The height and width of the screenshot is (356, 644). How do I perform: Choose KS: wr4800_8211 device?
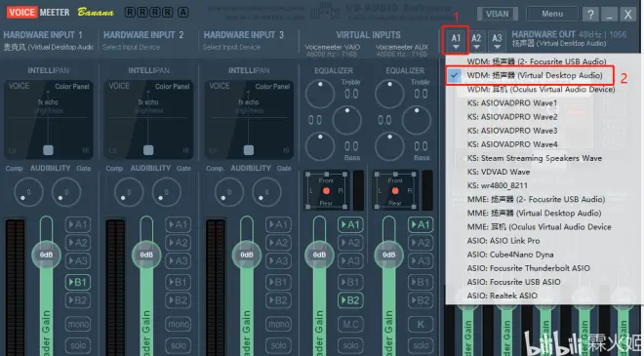coord(497,185)
